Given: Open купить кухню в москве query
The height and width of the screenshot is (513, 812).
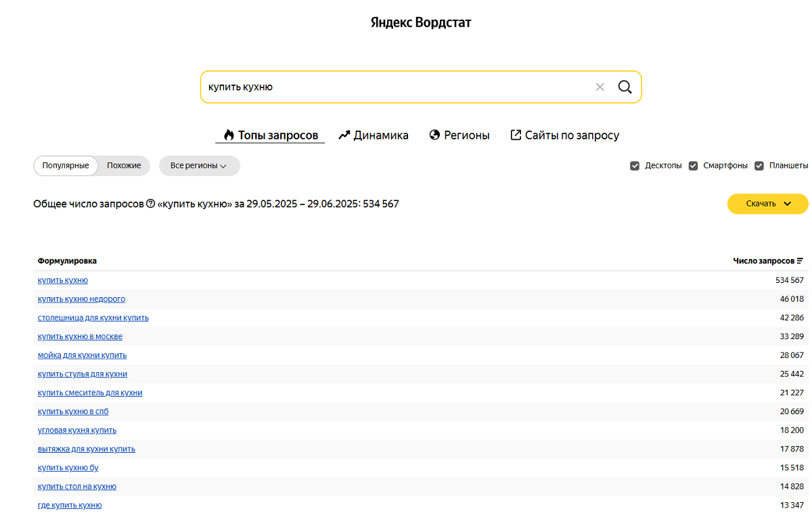Looking at the screenshot, I should [x=80, y=336].
